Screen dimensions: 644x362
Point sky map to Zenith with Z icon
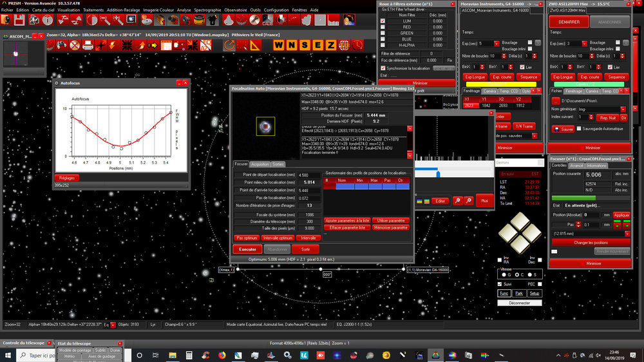(330, 45)
